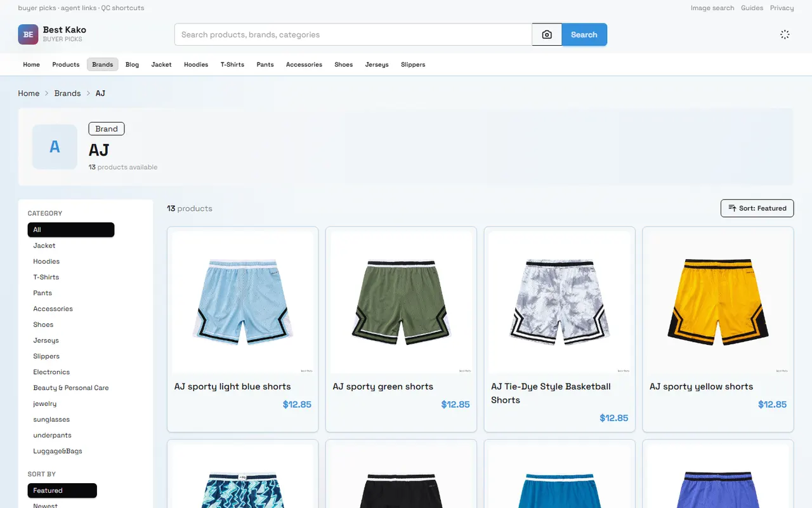Go to T-Shirts in top navigation
812x508 pixels.
tap(233, 65)
